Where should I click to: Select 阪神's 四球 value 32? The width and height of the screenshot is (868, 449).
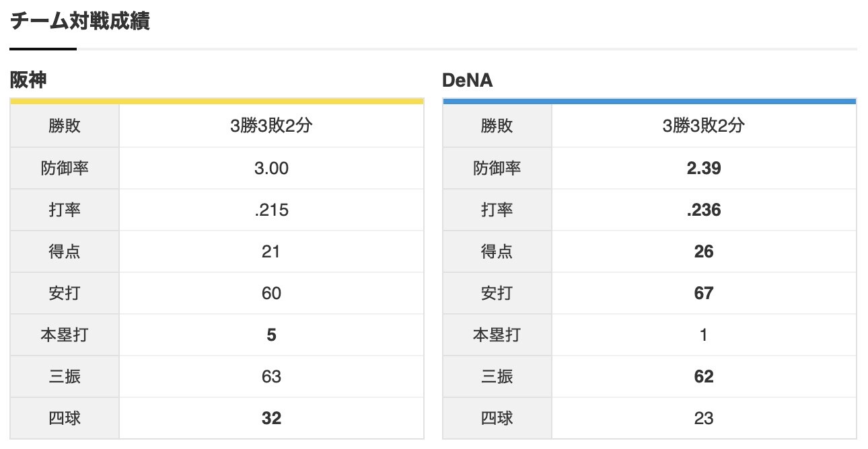[x=271, y=418]
